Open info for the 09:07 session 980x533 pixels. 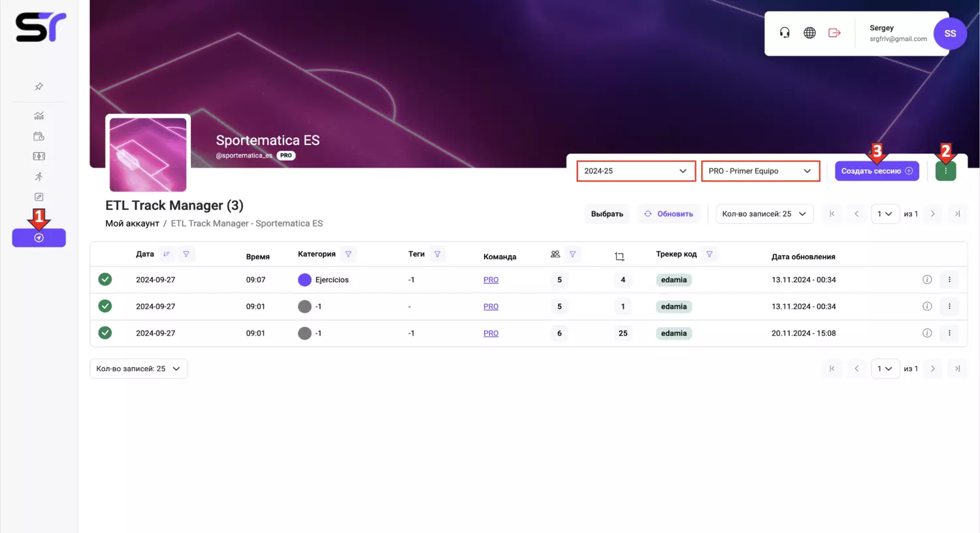[927, 280]
